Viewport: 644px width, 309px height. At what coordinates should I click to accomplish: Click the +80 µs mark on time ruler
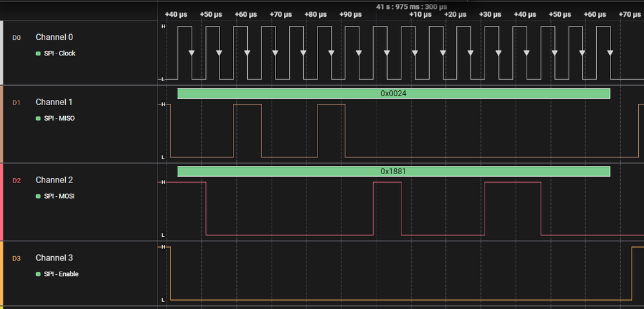pyautogui.click(x=315, y=14)
